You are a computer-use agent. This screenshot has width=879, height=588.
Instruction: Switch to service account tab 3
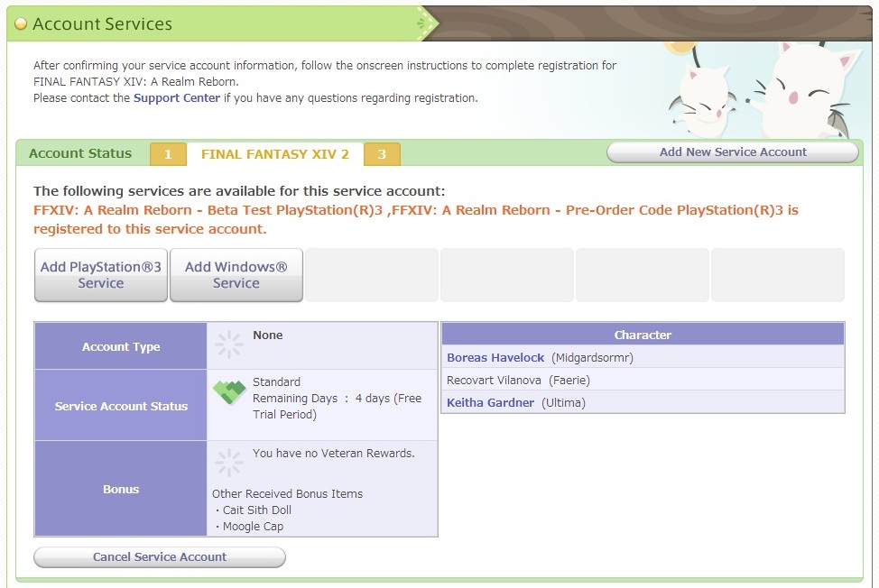click(382, 154)
